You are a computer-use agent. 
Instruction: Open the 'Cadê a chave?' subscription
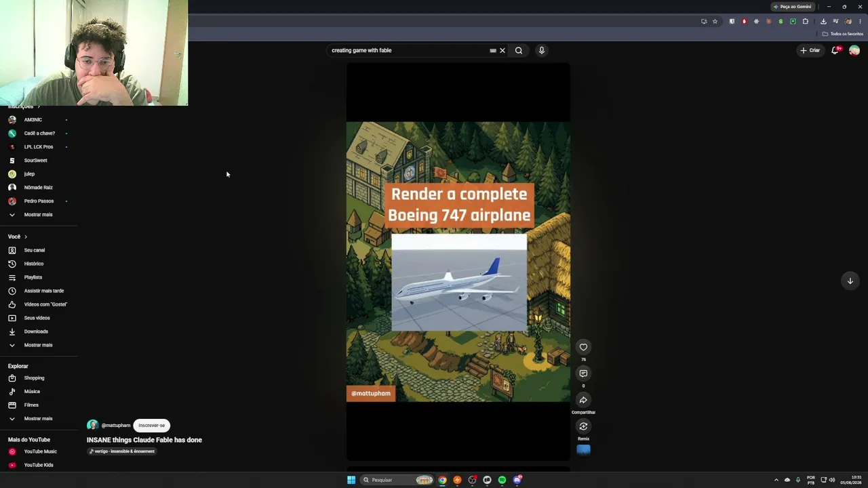tap(39, 134)
